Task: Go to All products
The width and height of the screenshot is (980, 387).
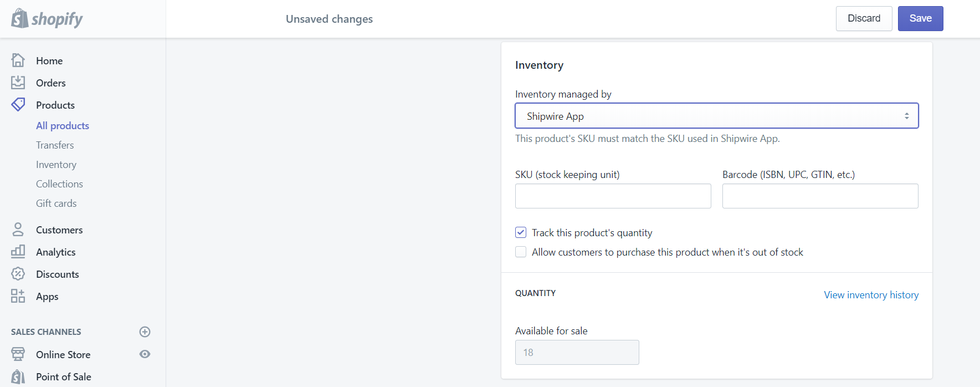Action: (63, 126)
